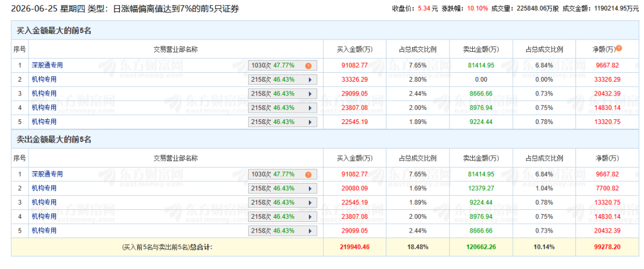This screenshot has height=269, width=644.
Task: Open 机构专用 link in sell table row 4
Action: point(44,216)
